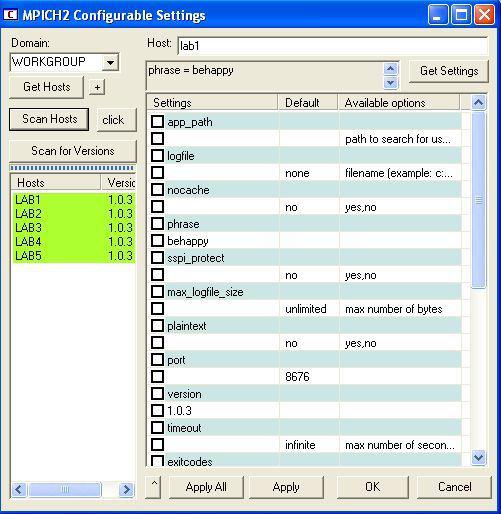
Task: Click the plus button beside Get Hosts
Action: (97, 87)
